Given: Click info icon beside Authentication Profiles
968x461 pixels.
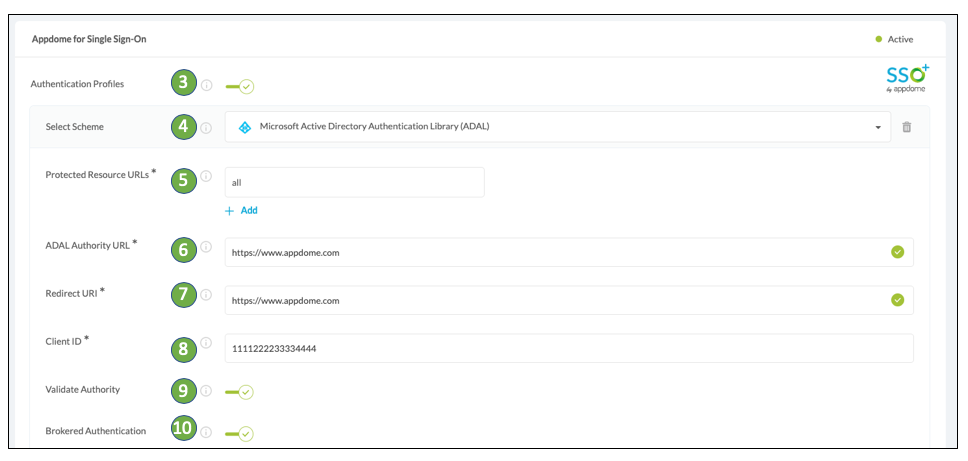Looking at the screenshot, I should click(207, 86).
